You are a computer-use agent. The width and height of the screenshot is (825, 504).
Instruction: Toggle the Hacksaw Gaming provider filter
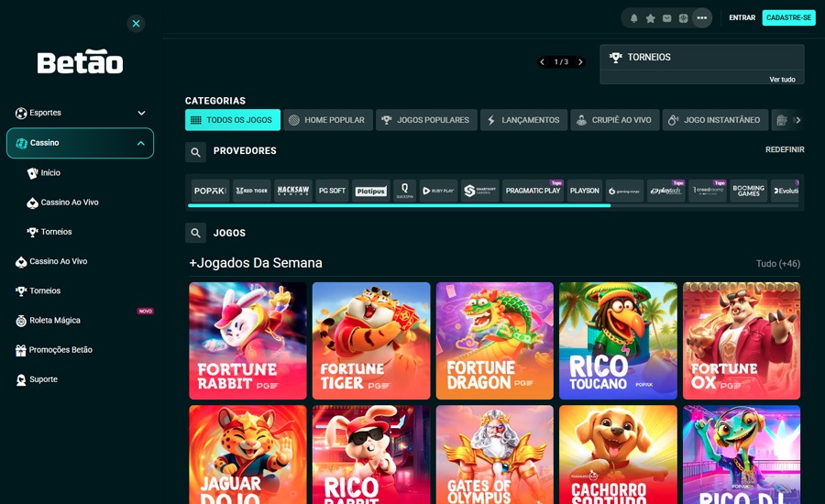(293, 191)
